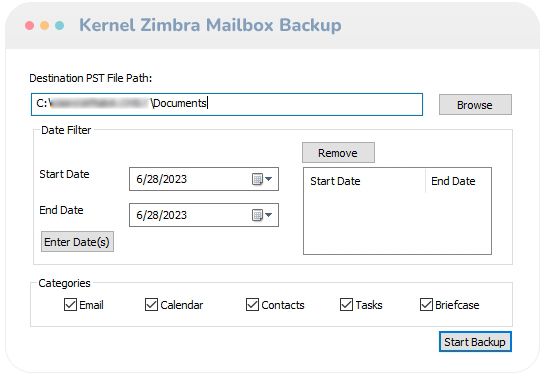
Task: Click the teal window dot
Action: pos(59,25)
